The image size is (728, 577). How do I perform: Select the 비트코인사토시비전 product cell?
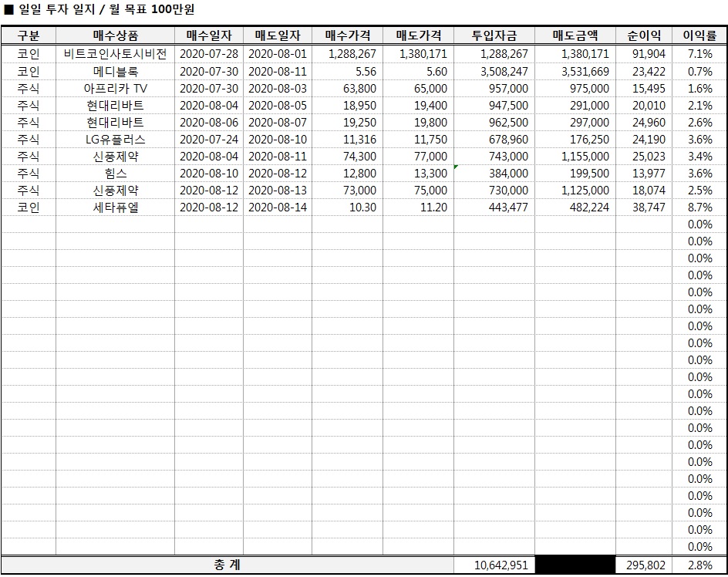[x=115, y=54]
